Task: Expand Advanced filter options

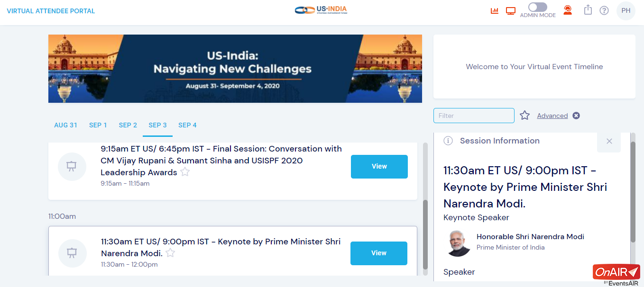Action: [552, 116]
